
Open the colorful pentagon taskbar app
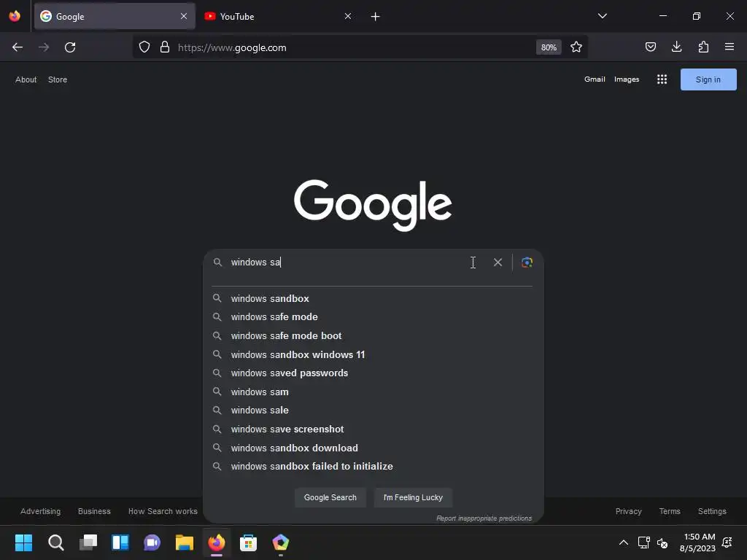tap(281, 542)
